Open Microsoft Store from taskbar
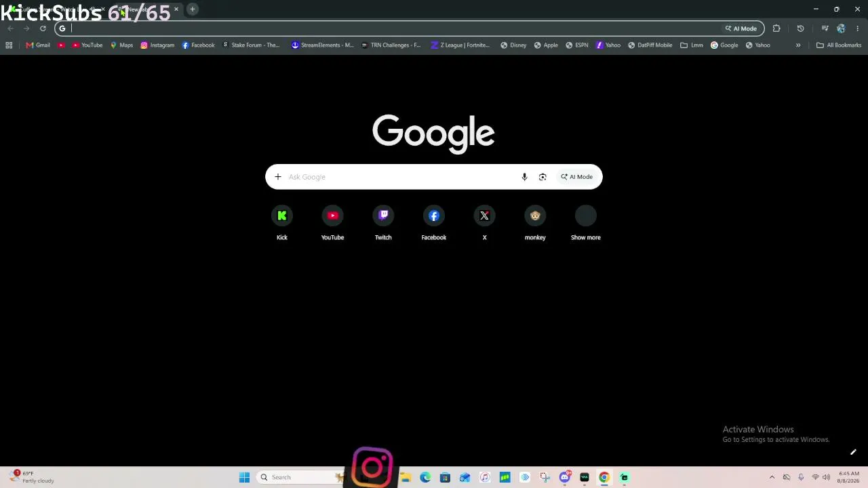 tap(445, 477)
